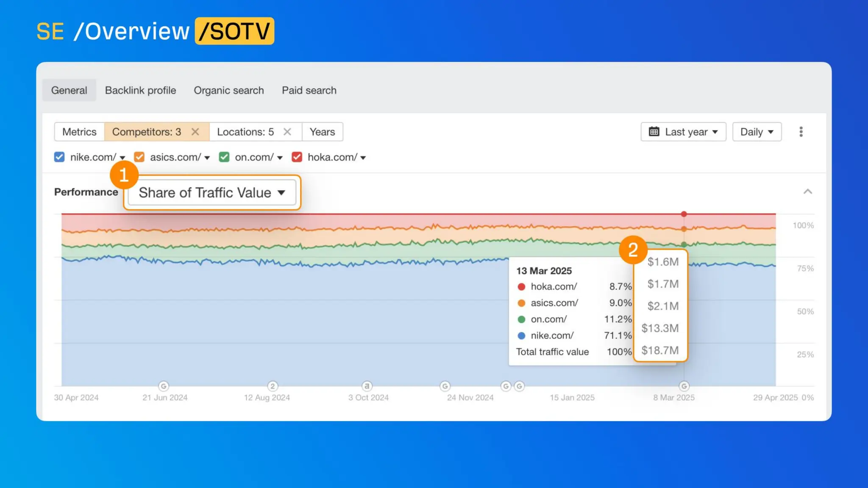The width and height of the screenshot is (868, 488).
Task: Clear the Locations: 5 filter with X
Action: tap(287, 132)
